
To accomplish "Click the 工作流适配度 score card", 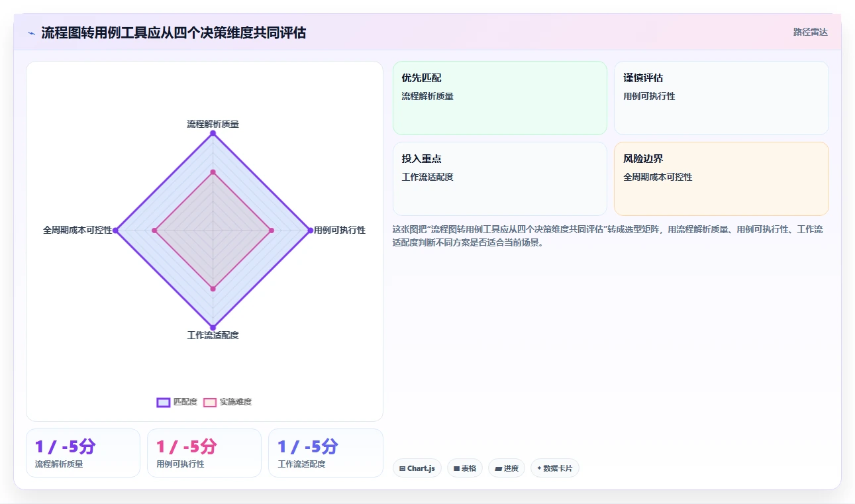I will pyautogui.click(x=326, y=453).
